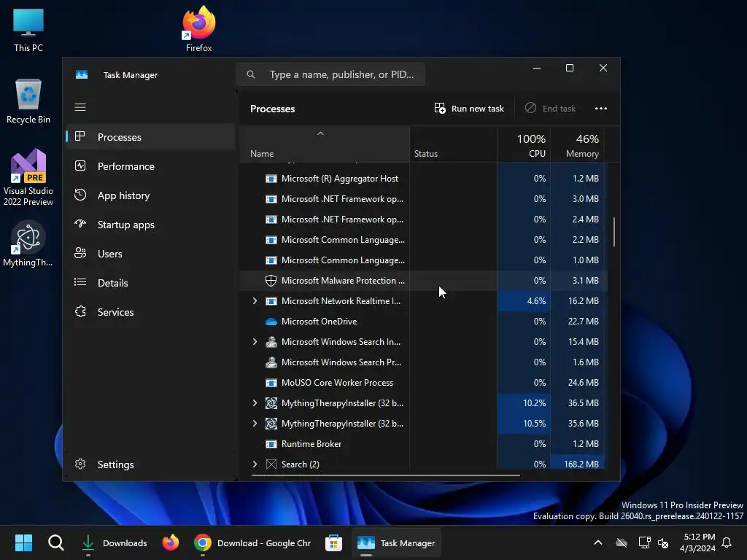Image resolution: width=747 pixels, height=560 pixels.
Task: Expand the Microsoft Network Realtime process
Action: pos(255,301)
